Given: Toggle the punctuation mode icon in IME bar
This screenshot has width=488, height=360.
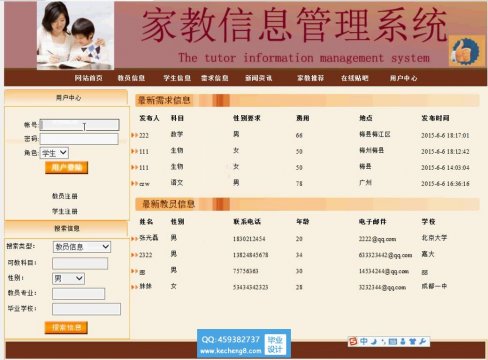Looking at the screenshot, I should tap(383, 342).
